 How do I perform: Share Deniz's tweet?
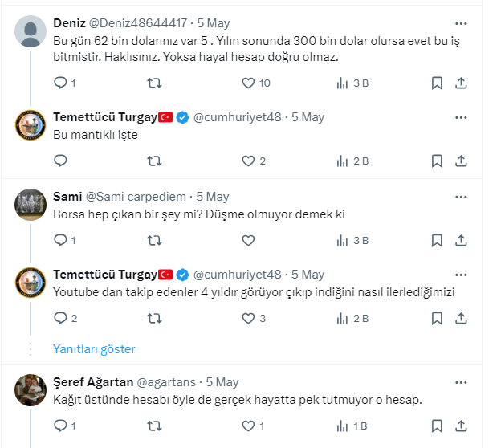tap(461, 83)
